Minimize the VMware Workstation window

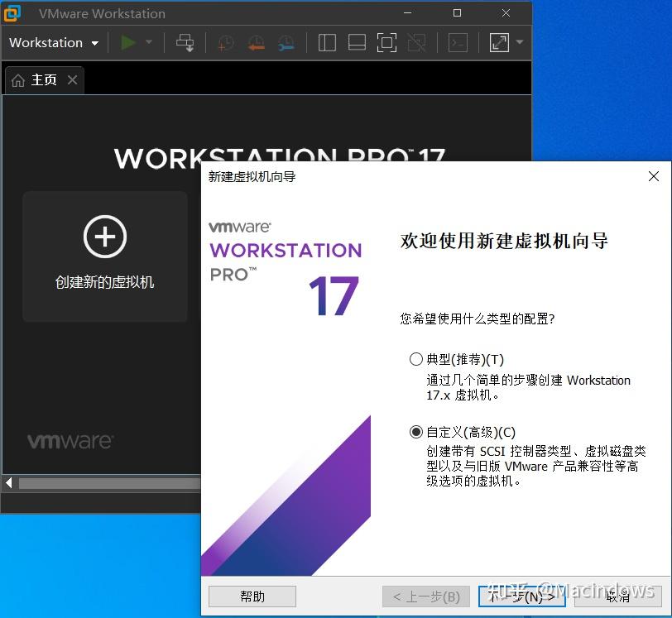(407, 13)
